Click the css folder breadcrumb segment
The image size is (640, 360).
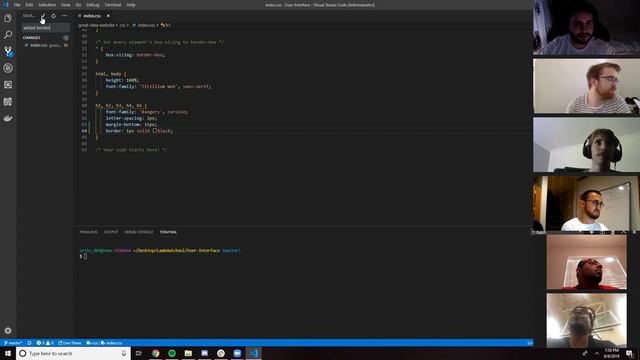pos(122,25)
